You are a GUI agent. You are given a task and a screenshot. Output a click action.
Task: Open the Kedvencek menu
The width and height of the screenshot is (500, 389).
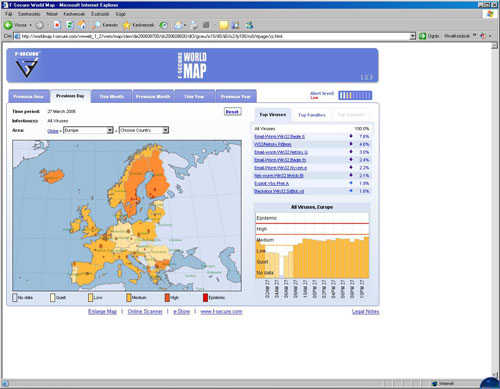(x=74, y=14)
